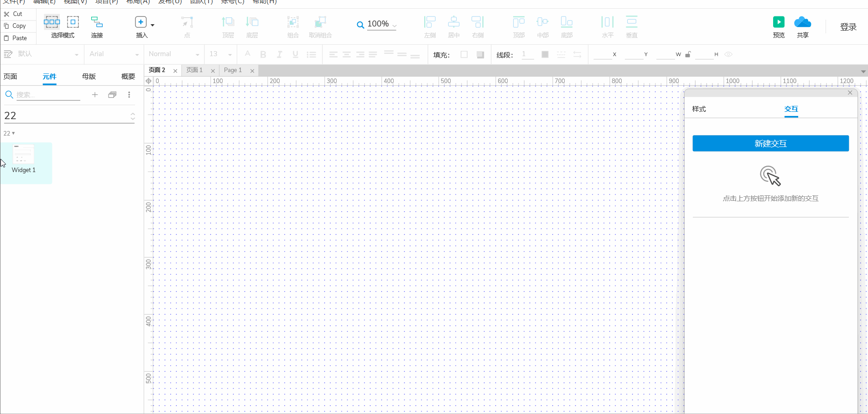Select the Widget 1 thumbnail
868x414 pixels.
pyautogui.click(x=23, y=154)
